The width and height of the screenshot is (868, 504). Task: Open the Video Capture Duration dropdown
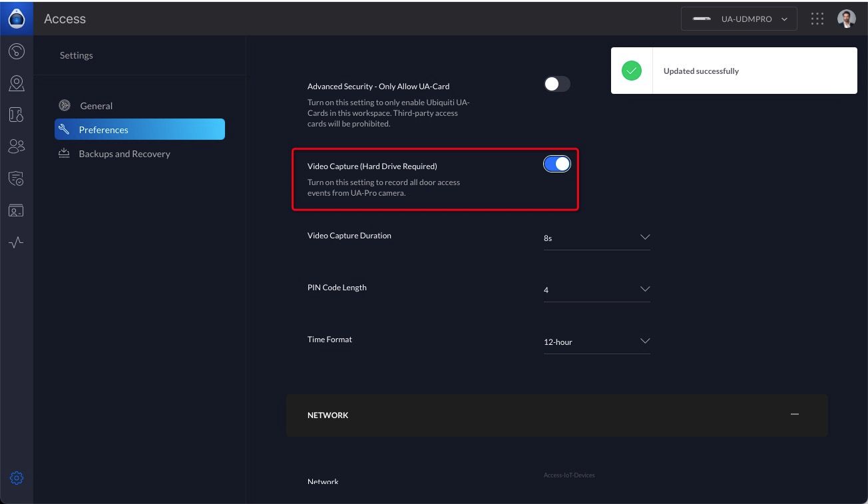(596, 238)
